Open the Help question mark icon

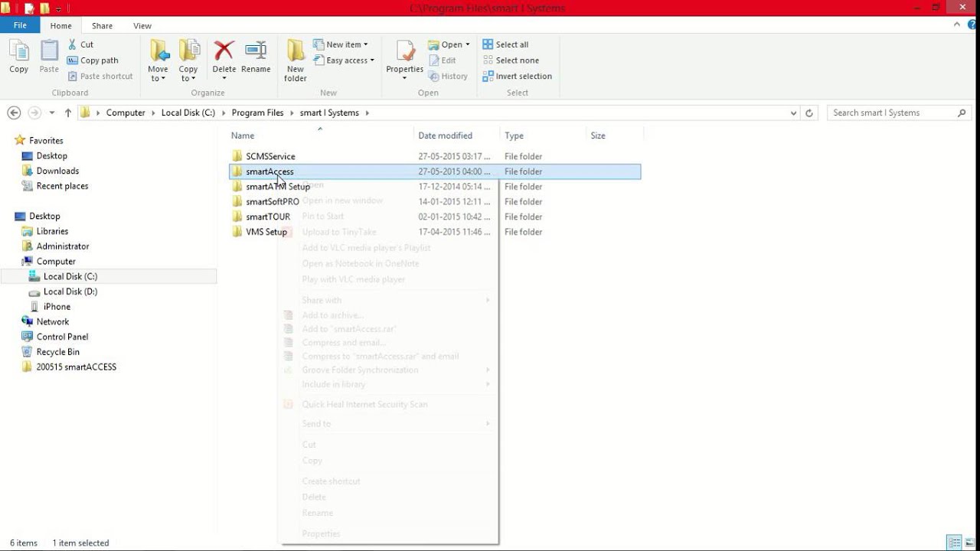tap(972, 24)
